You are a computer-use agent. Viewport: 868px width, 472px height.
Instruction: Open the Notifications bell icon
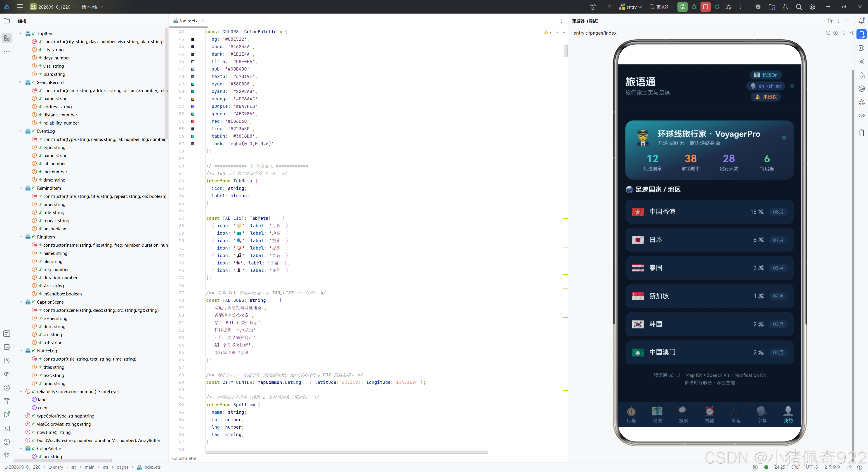862,21
